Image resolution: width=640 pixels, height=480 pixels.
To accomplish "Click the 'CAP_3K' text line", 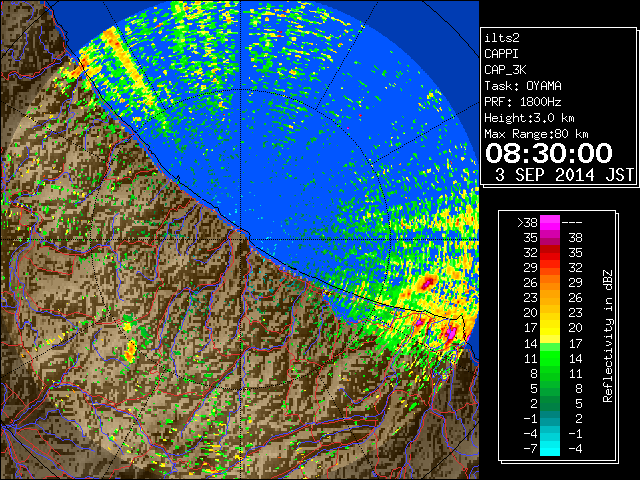I will coord(505,70).
